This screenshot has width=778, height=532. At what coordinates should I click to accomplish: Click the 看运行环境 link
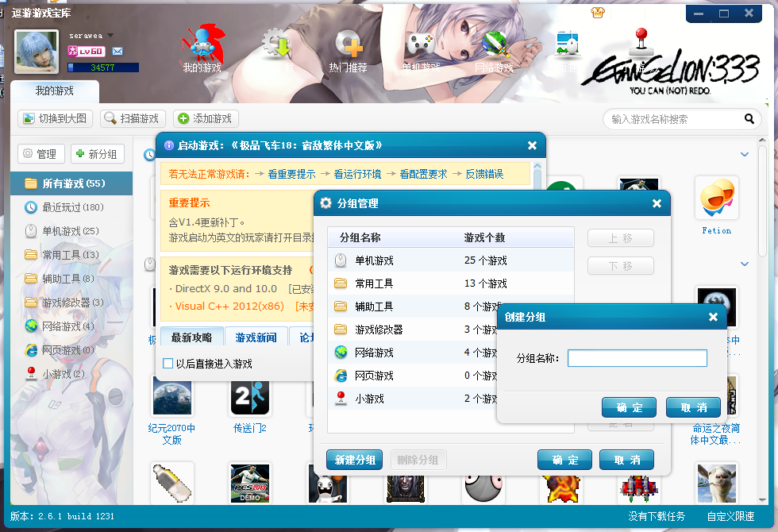pos(358,174)
